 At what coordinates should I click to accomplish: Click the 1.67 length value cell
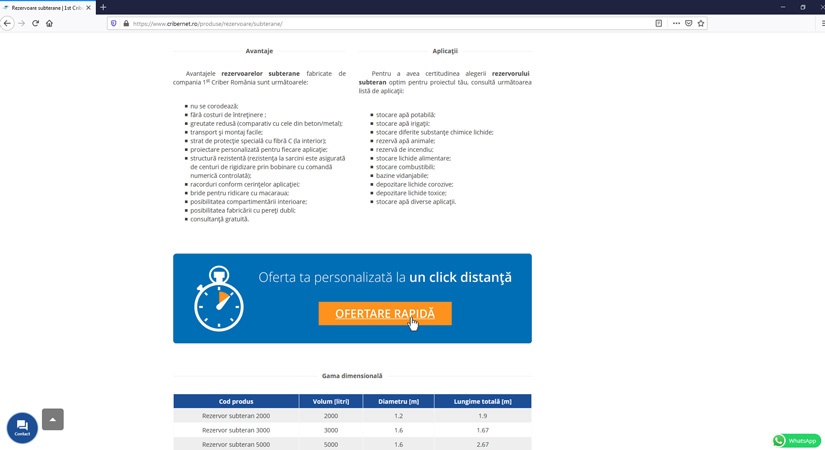coord(482,430)
